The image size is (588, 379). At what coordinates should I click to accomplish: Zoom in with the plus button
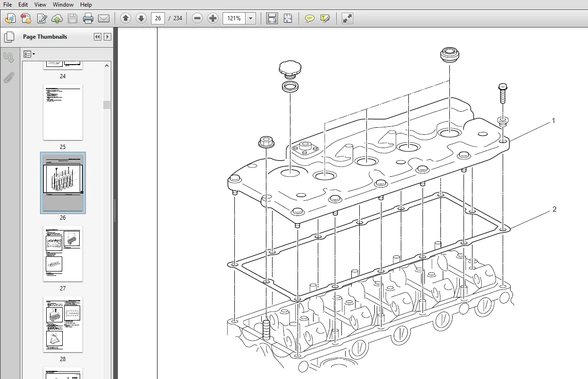click(213, 18)
